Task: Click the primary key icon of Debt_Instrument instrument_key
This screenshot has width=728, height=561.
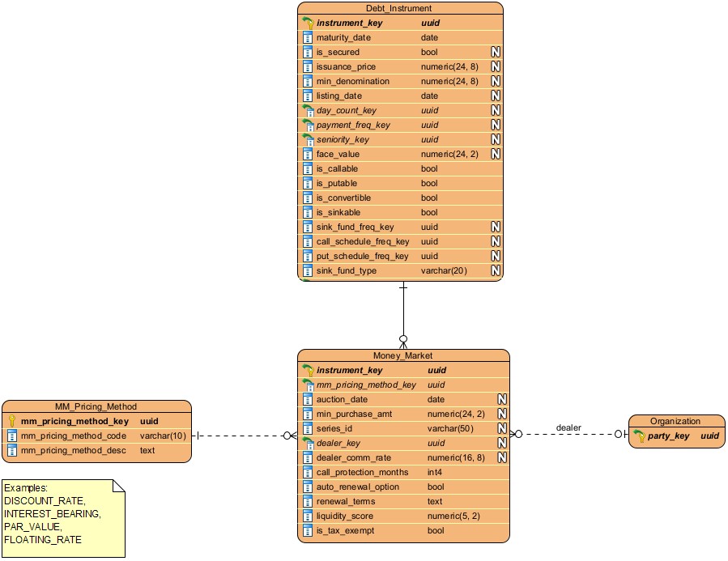Action: pyautogui.click(x=308, y=23)
